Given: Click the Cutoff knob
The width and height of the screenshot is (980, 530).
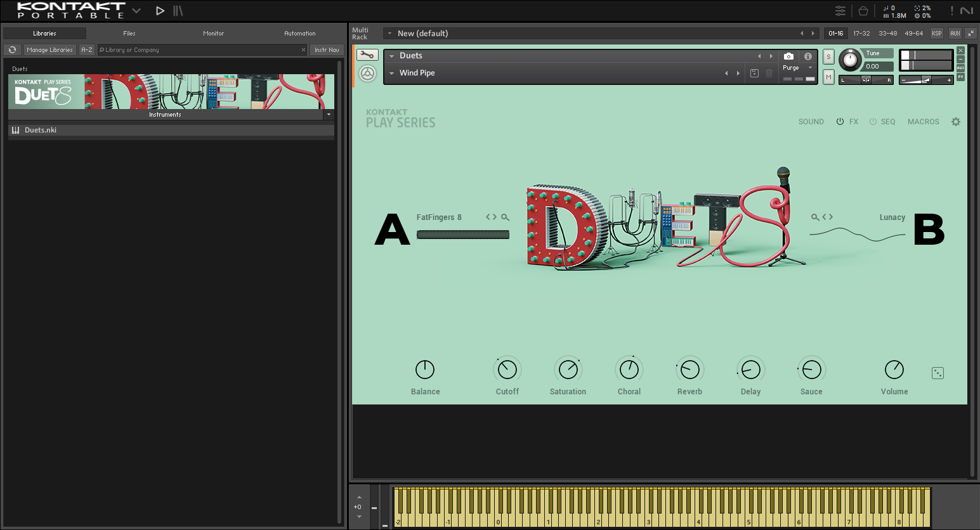Looking at the screenshot, I should pyautogui.click(x=507, y=370).
